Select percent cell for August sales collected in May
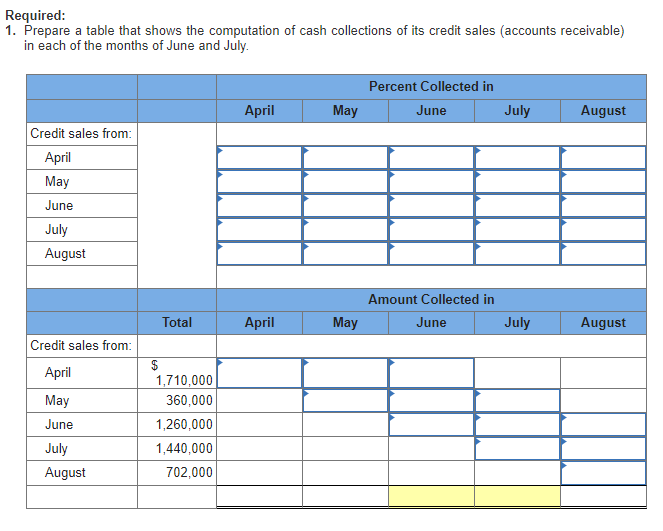The width and height of the screenshot is (663, 531). coord(345,254)
